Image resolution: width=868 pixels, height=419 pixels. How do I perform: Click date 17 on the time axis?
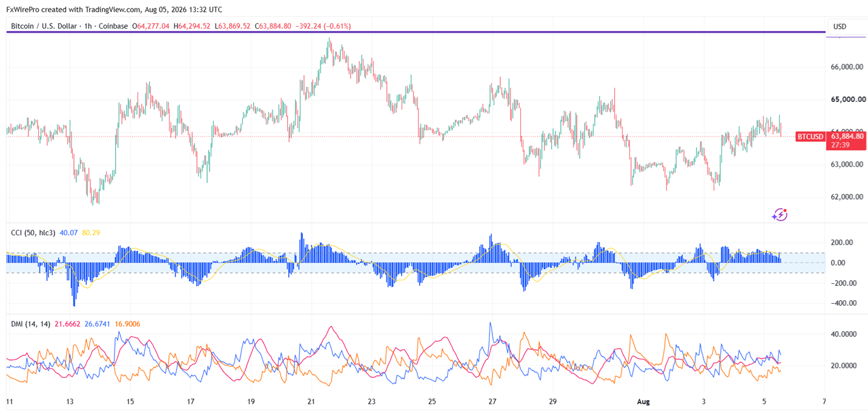[x=190, y=401]
